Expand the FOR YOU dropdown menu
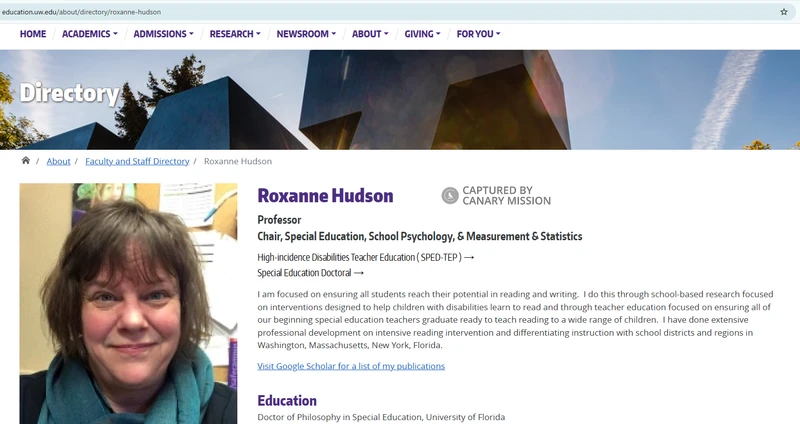 478,34
